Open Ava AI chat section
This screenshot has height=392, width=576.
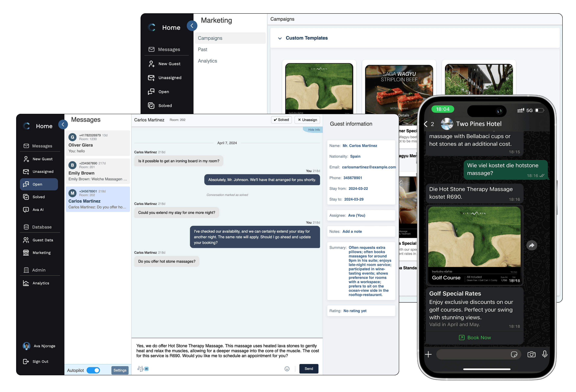point(39,210)
